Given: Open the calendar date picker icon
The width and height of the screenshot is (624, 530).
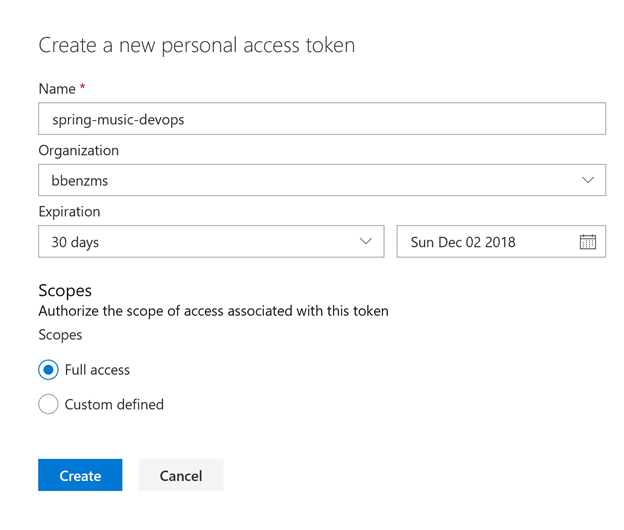Looking at the screenshot, I should (x=587, y=242).
